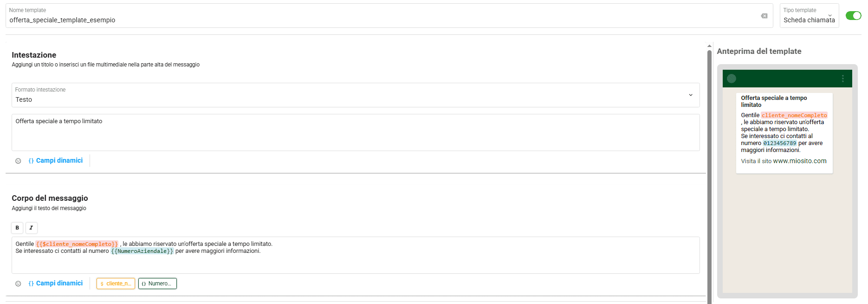Click the Numero... dynamic field chip
Image resolution: width=868 pixels, height=304 pixels.
click(157, 284)
